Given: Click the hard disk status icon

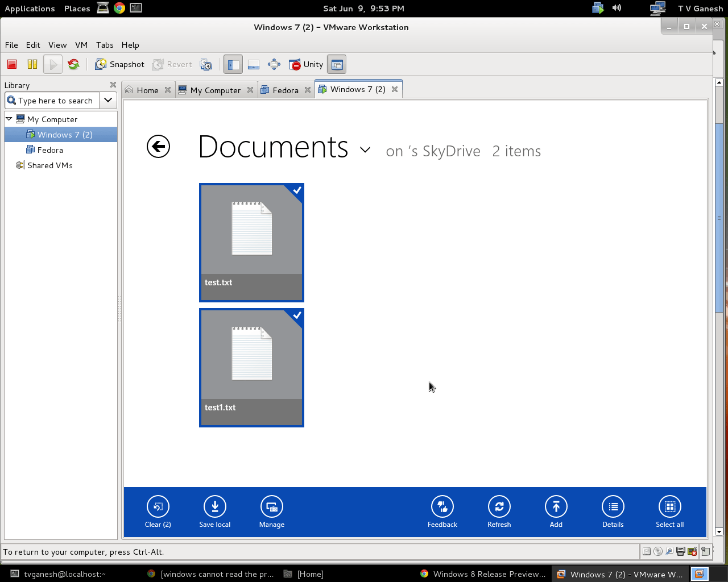Looking at the screenshot, I should [x=647, y=551].
